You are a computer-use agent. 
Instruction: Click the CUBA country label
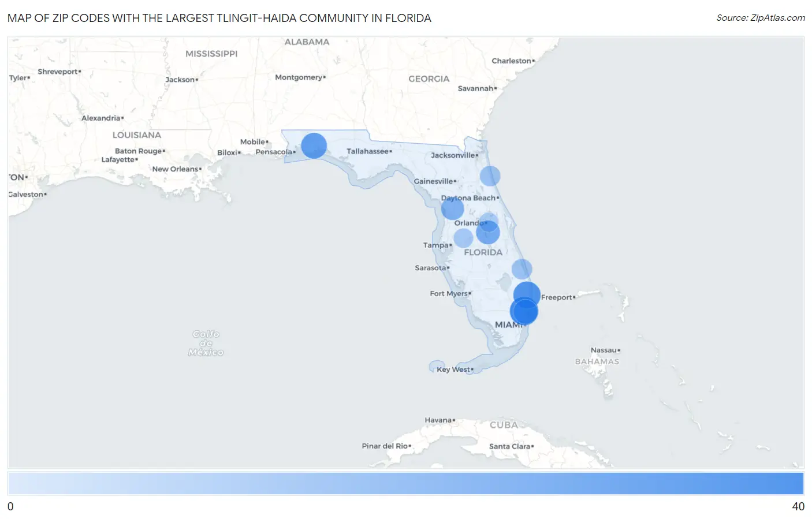504,425
